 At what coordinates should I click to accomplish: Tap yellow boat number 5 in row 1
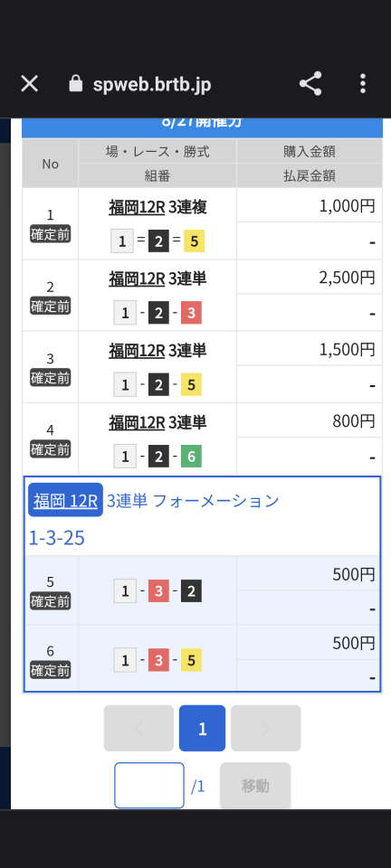point(194,241)
